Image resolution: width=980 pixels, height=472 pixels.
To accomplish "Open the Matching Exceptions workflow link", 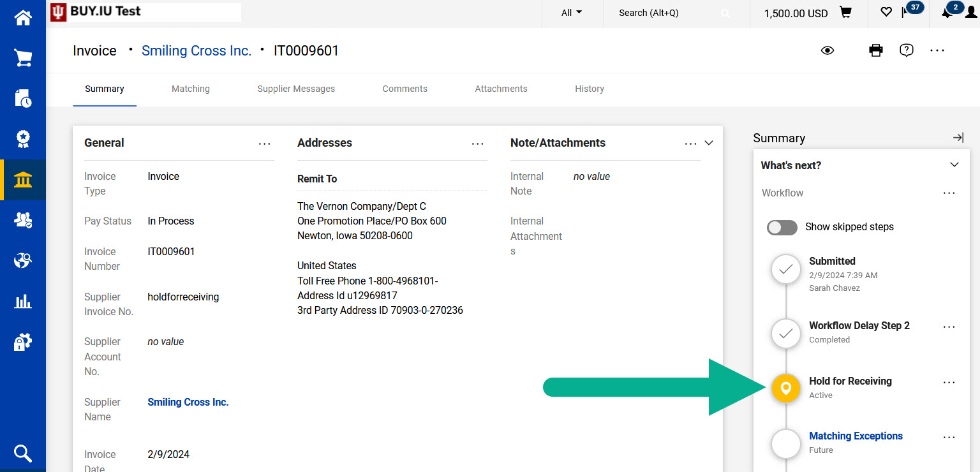I will [x=856, y=436].
